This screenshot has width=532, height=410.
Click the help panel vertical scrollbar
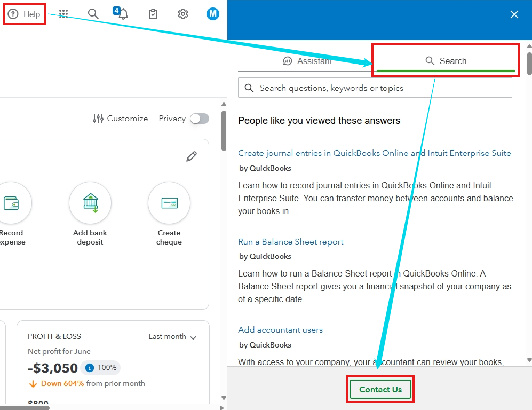point(529,64)
